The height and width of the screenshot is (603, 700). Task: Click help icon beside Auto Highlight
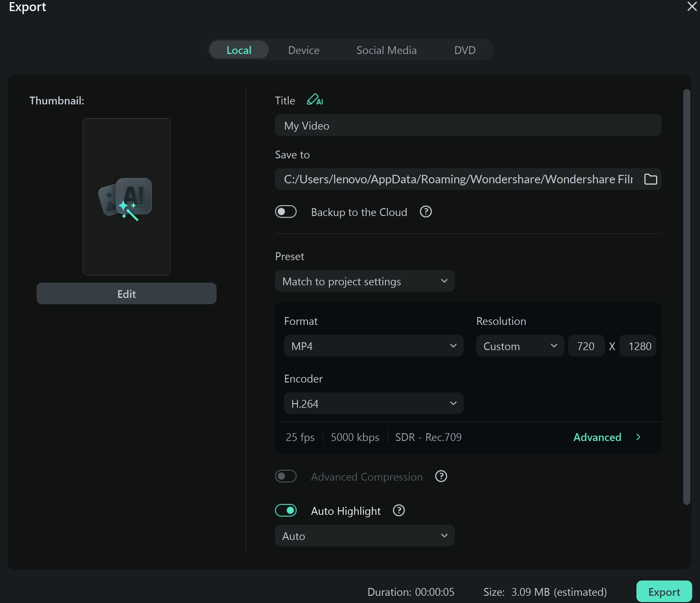tap(399, 510)
